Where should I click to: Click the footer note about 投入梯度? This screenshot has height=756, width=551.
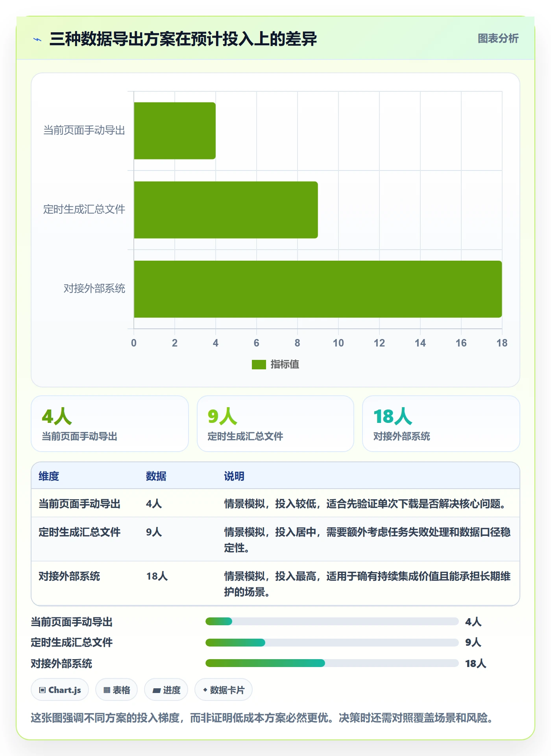point(262,718)
